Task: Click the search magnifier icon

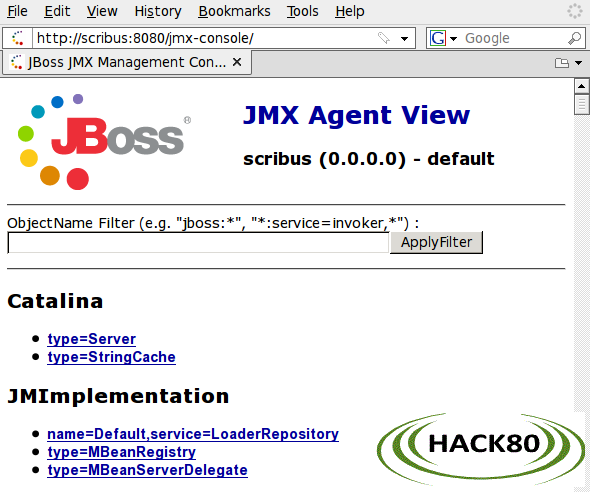Action: 574,38
